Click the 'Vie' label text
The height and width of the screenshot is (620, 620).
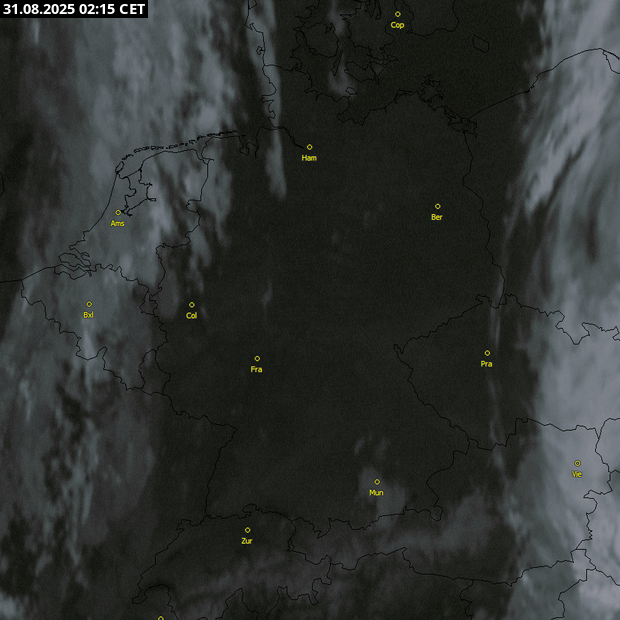click(x=577, y=474)
